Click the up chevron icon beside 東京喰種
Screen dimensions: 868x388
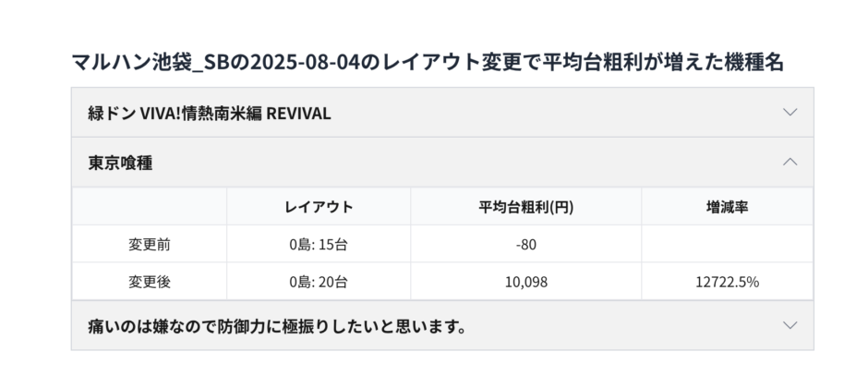point(790,162)
